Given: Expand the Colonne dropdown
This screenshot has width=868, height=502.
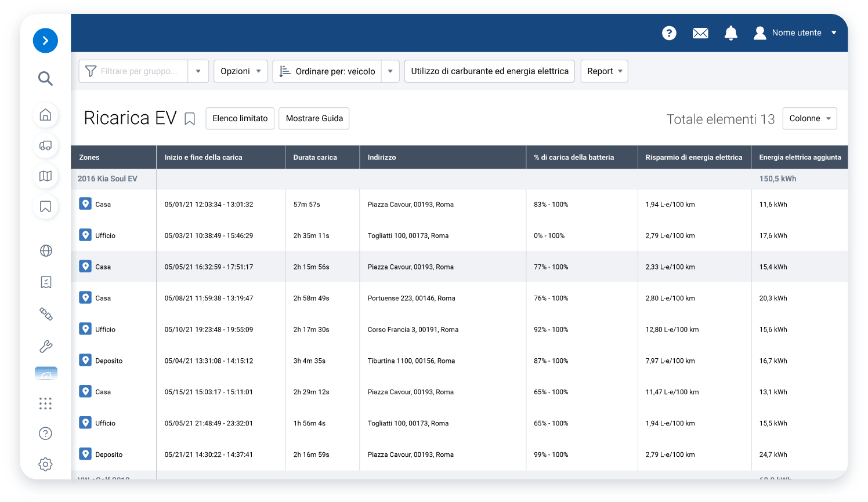Looking at the screenshot, I should coord(809,118).
